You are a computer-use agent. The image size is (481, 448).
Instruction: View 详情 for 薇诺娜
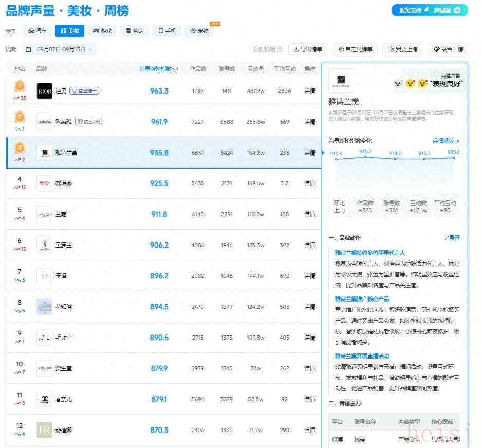pyautogui.click(x=309, y=183)
